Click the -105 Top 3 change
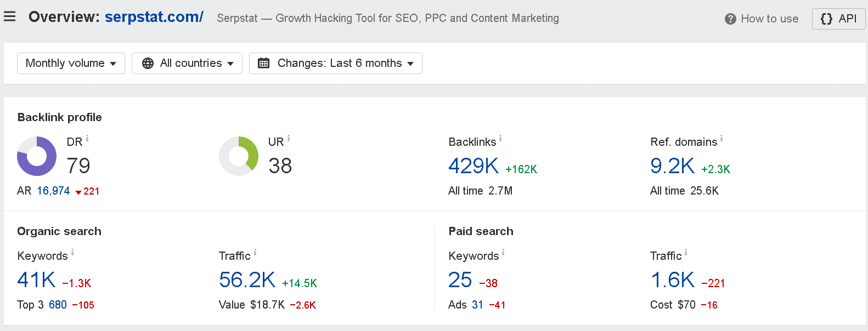This screenshot has height=331, width=868. point(83,305)
